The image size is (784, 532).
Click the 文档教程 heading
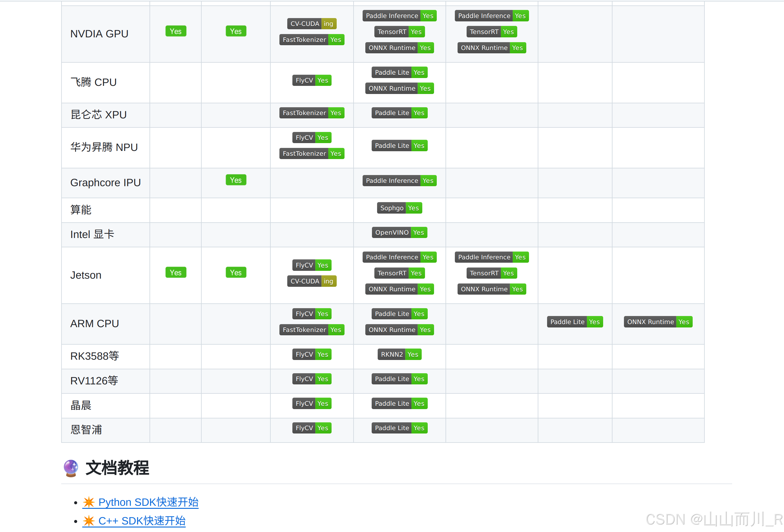(117, 468)
